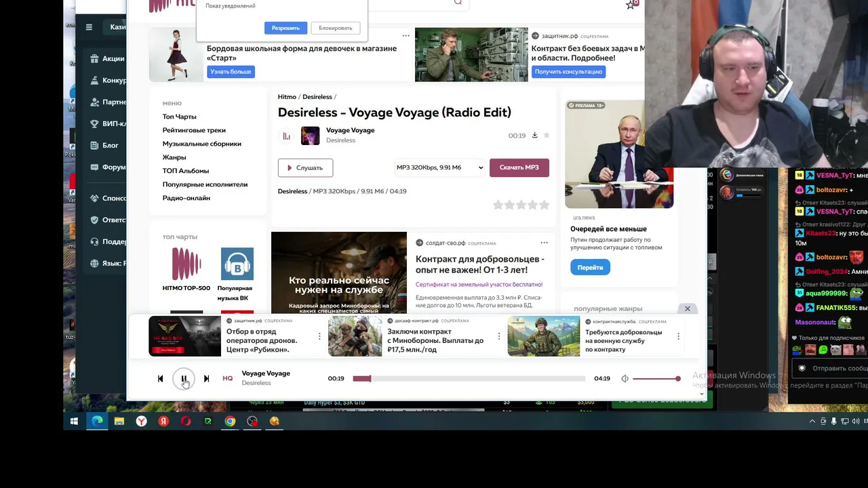868x488 pixels.
Task: Download track via the small arrow icon
Action: coord(534,136)
